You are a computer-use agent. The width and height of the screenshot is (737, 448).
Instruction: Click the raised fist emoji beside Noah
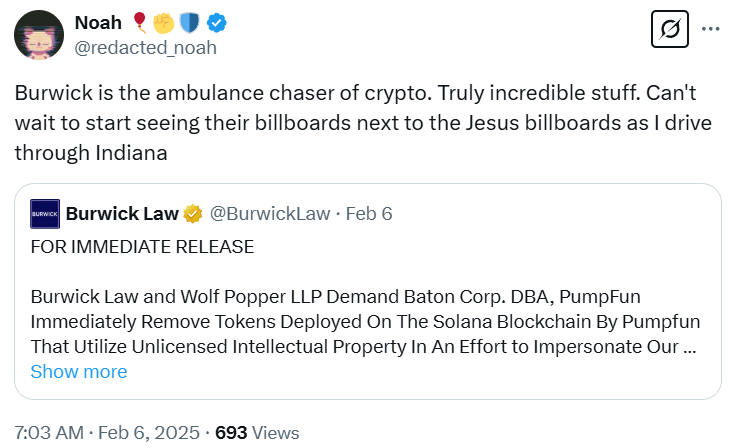coord(162,22)
